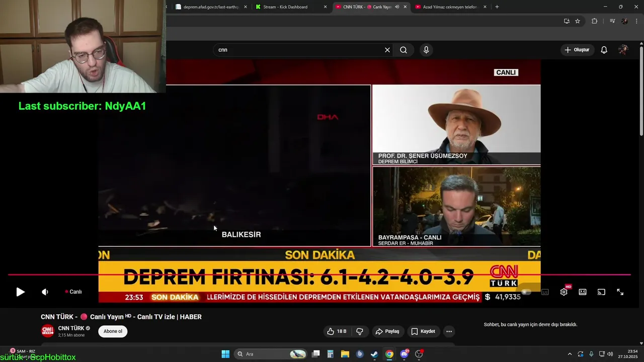Open Google Chrome from the taskbar
This screenshot has width=644, height=362.
[389, 354]
